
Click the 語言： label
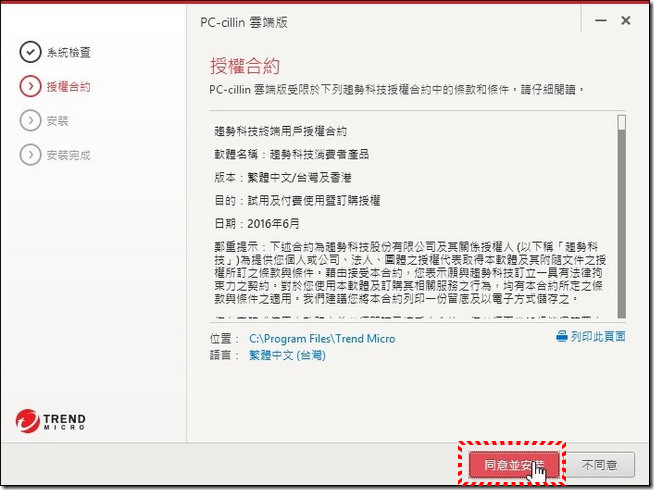coord(224,355)
